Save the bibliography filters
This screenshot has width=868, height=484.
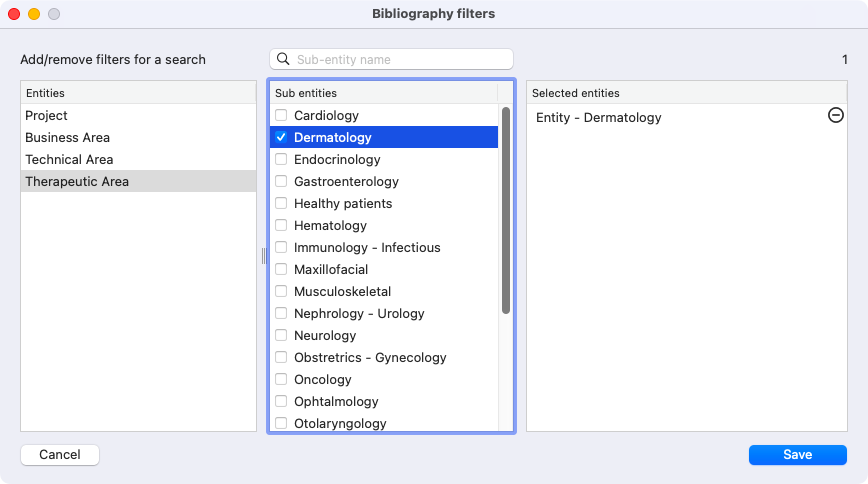798,455
